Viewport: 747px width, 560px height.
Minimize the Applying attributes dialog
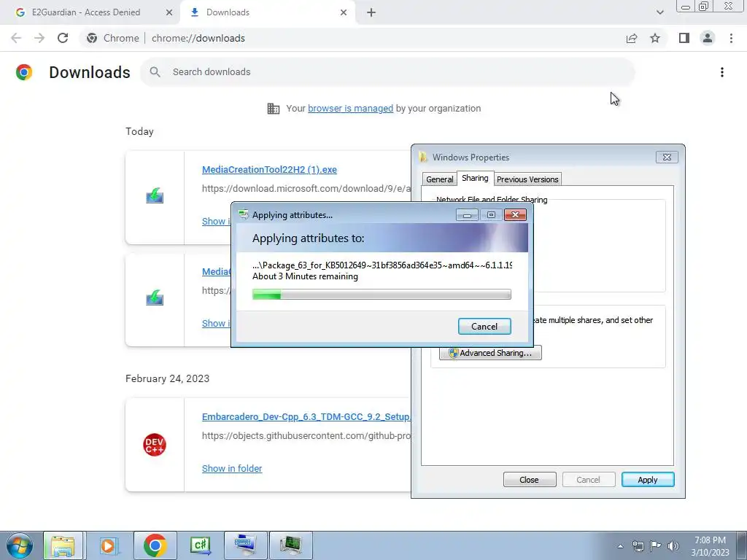[467, 215]
